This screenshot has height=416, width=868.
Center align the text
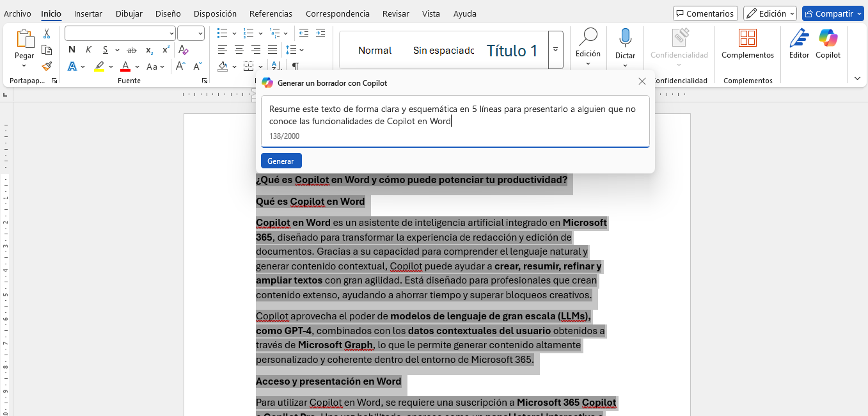[x=239, y=50]
